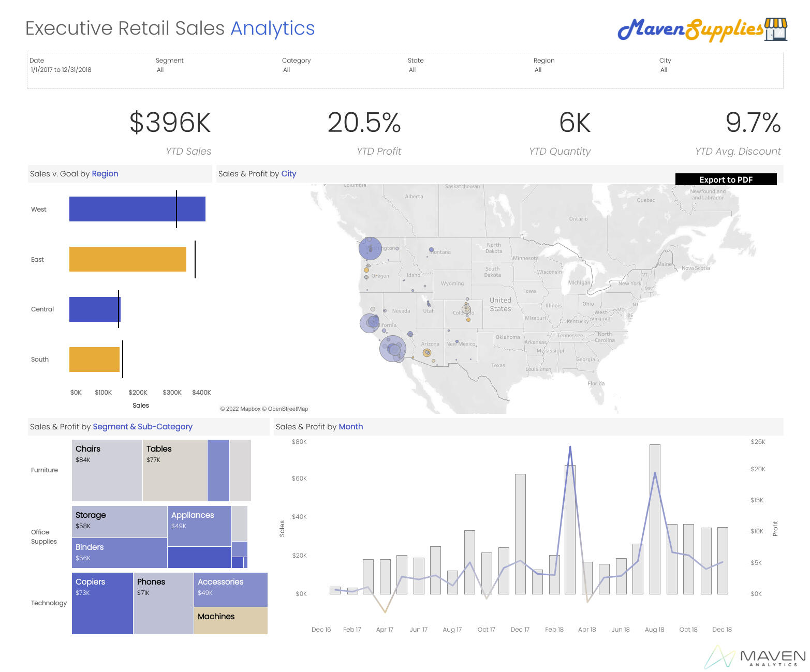Click the Export to PDF button
Image resolution: width=810 pixels, height=672 pixels.
tap(726, 180)
